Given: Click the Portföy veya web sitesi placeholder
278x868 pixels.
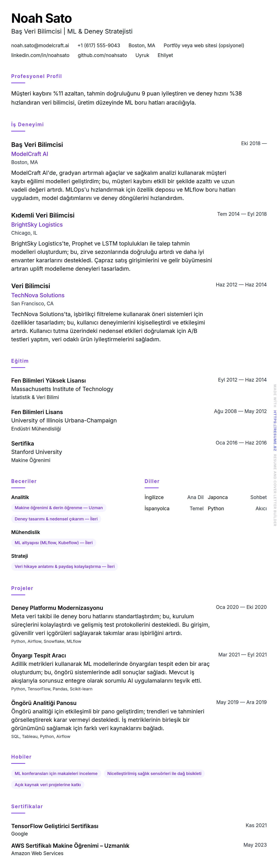Looking at the screenshot, I should coord(203,45).
